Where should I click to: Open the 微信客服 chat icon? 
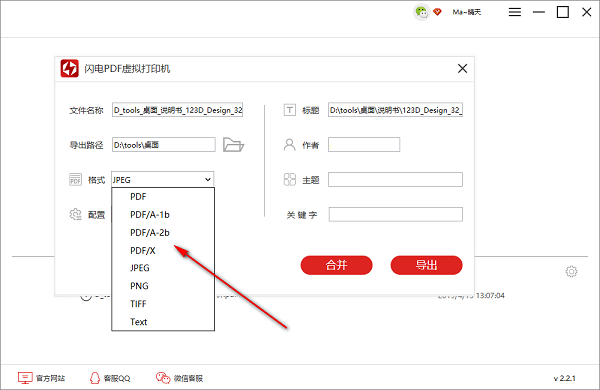click(163, 378)
